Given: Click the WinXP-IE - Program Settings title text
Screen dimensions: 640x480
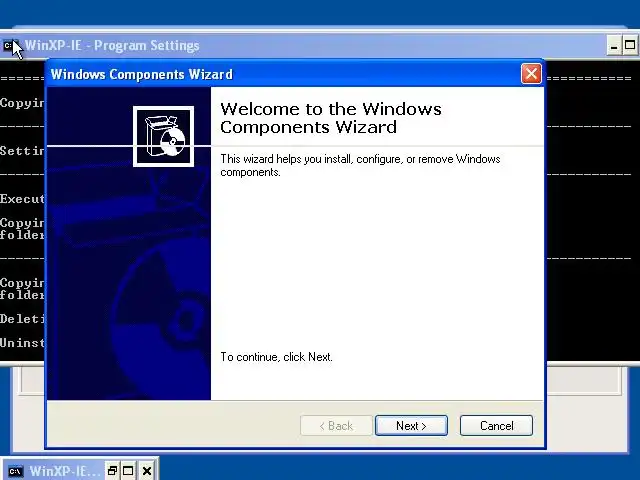Looking at the screenshot, I should tap(112, 45).
